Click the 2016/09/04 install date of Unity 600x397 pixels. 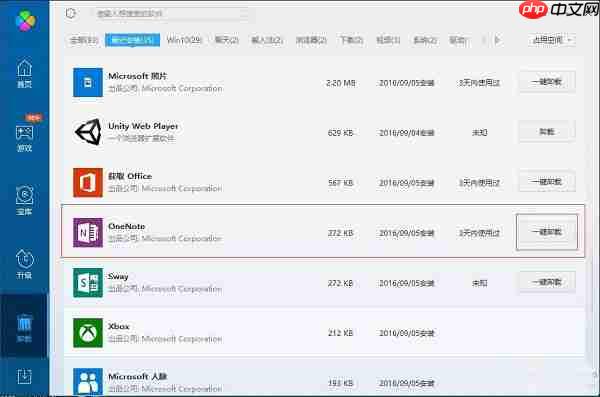406,133
